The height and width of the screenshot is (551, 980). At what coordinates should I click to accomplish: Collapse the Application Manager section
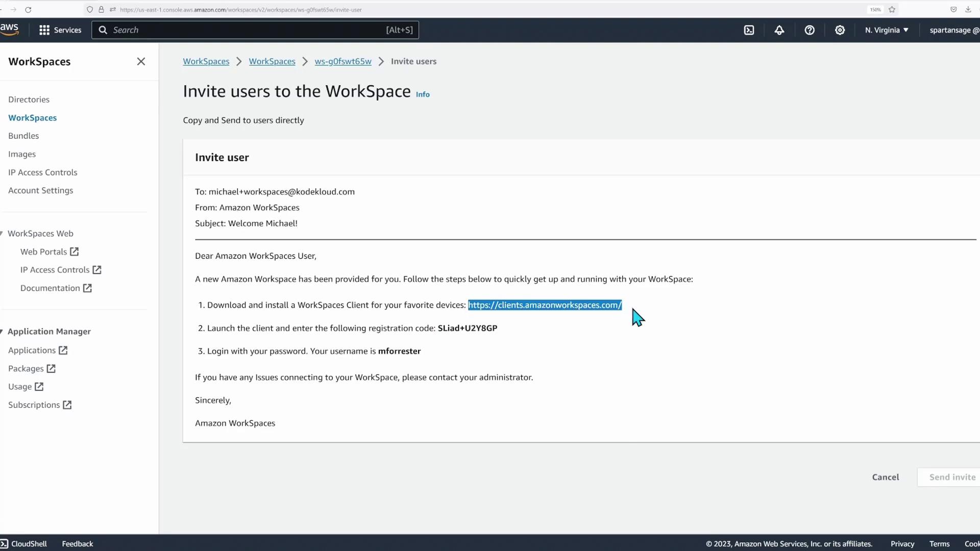tap(3, 332)
